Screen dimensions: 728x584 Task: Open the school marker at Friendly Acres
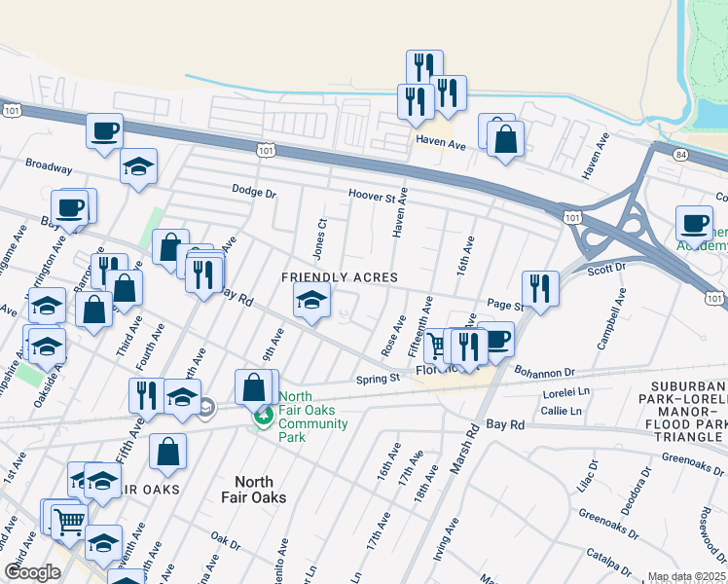pos(311,301)
